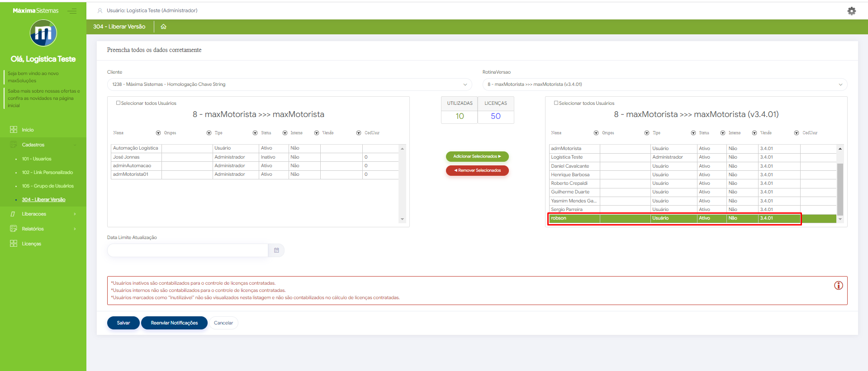Click the down arrow of left table scrollbar

coord(402,220)
